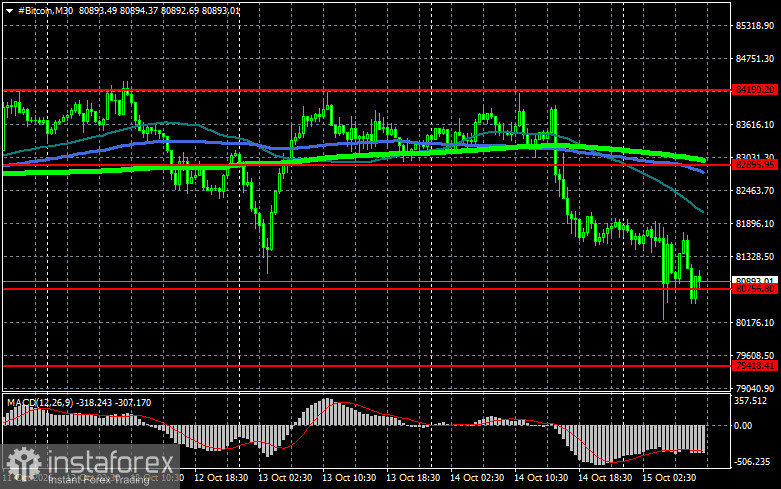Select the 80756.80 red price level tag
781x489 pixels.
(755, 289)
